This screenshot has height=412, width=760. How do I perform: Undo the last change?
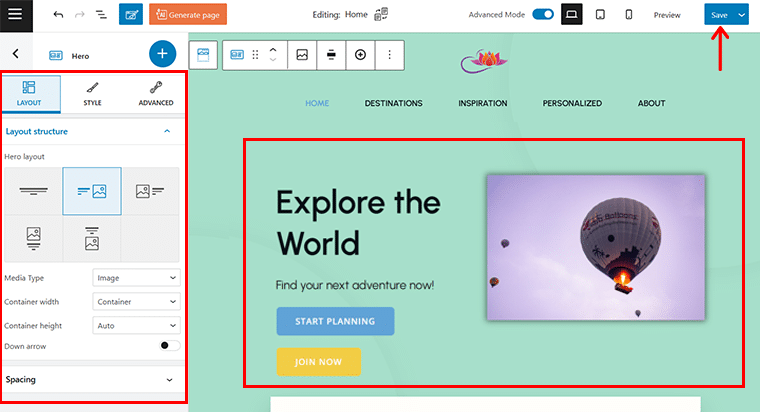coord(58,15)
